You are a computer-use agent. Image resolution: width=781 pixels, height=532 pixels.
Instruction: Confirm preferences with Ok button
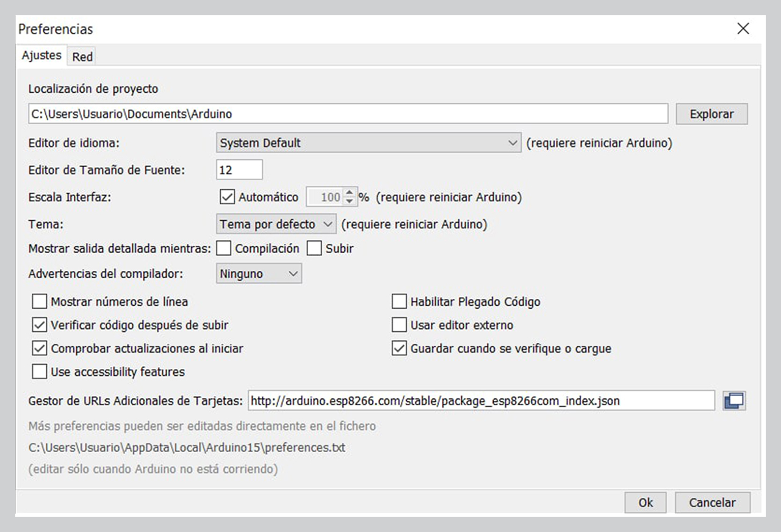point(646,503)
